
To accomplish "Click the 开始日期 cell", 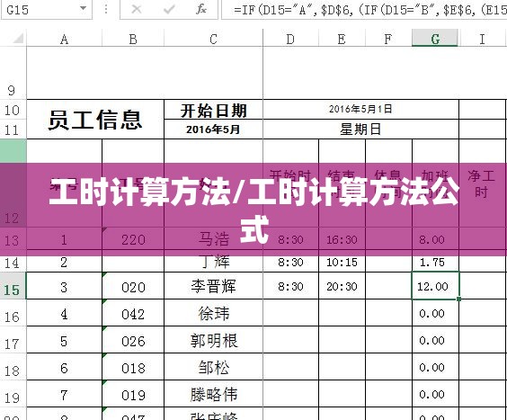I will 214,110.
